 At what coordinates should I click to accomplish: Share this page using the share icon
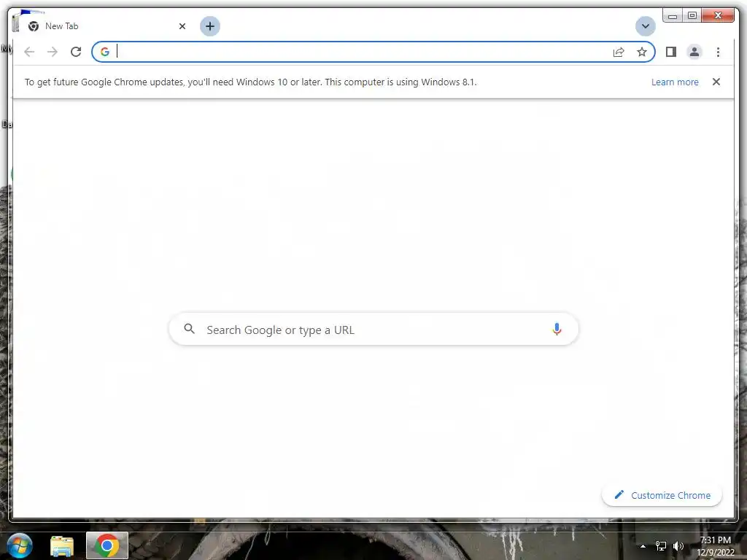coord(619,52)
